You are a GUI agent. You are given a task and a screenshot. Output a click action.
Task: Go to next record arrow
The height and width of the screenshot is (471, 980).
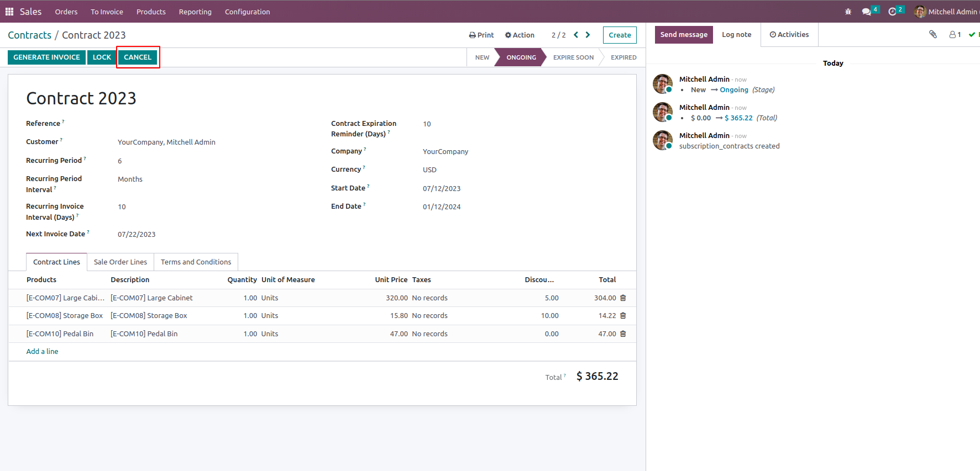click(x=588, y=35)
